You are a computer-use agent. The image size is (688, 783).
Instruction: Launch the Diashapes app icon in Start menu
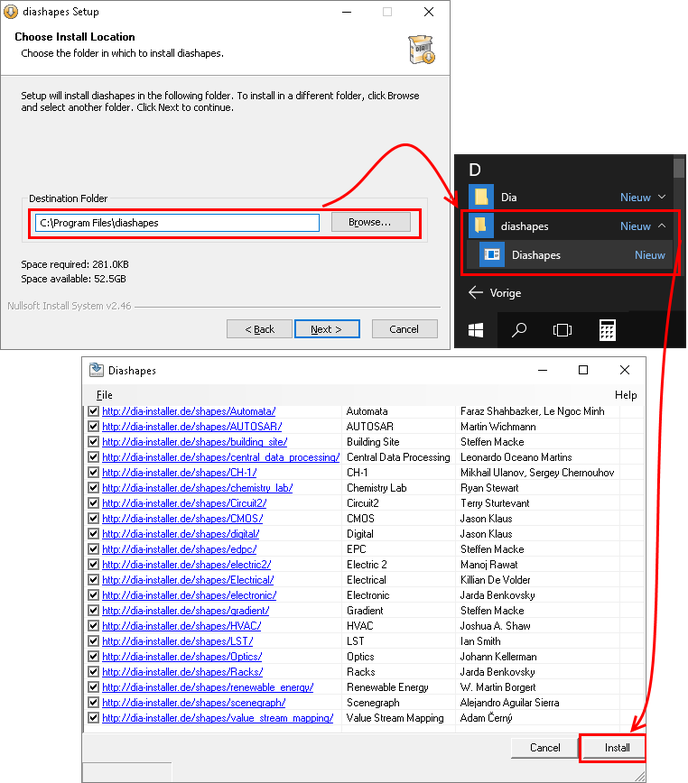pyautogui.click(x=492, y=255)
